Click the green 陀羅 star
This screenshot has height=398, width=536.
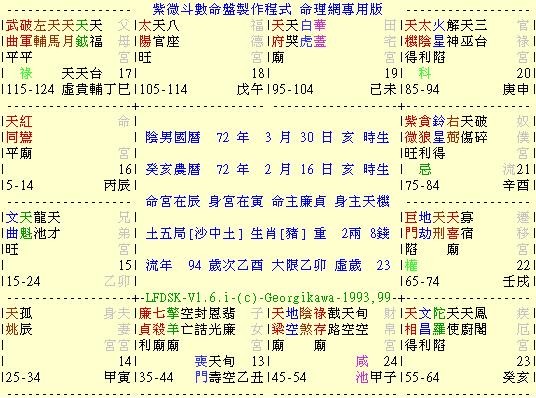439,321
